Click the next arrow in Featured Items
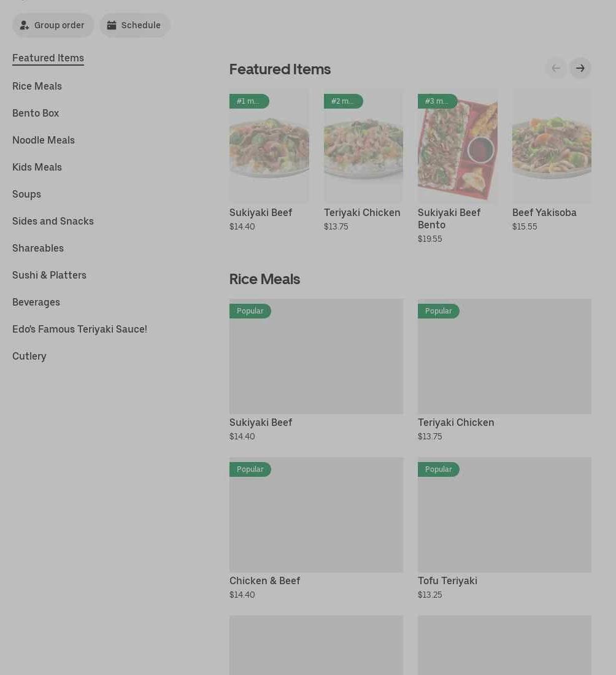This screenshot has width=616, height=675. [580, 68]
